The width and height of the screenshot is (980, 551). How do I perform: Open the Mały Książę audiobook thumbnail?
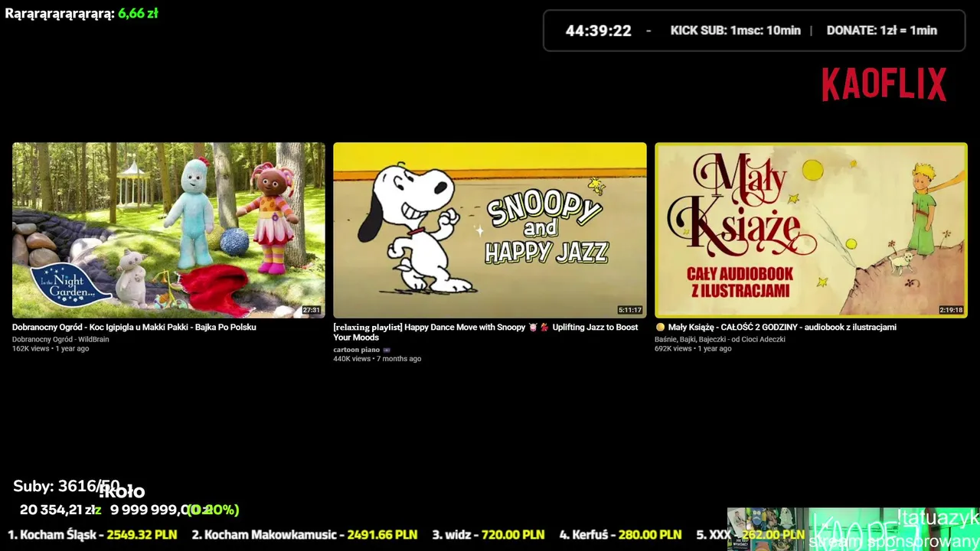coord(811,230)
